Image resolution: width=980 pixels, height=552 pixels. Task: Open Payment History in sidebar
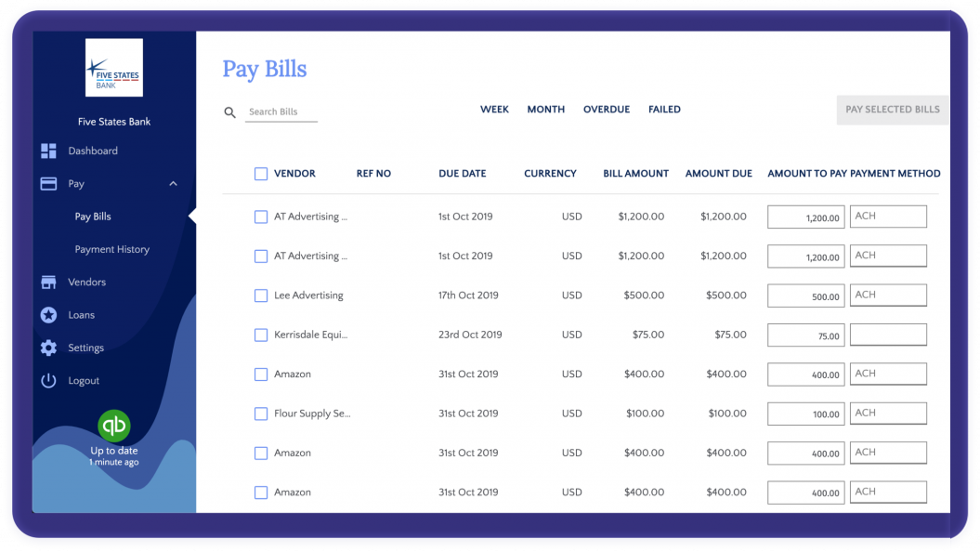point(112,249)
